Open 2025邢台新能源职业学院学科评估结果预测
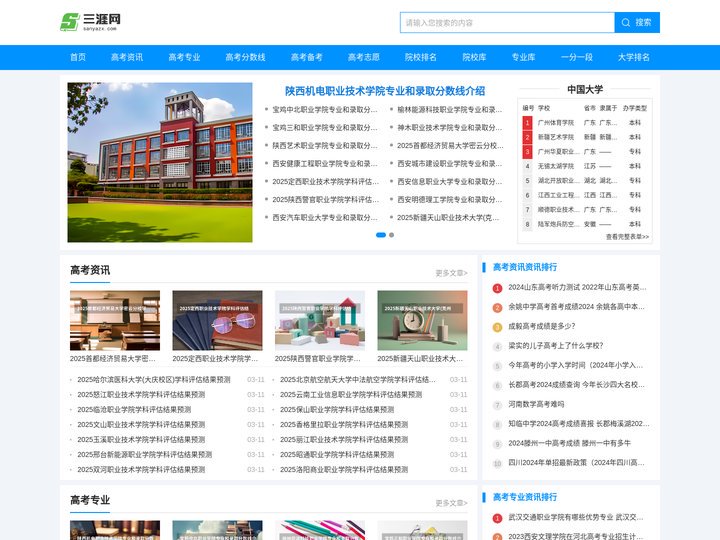Image resolution: width=720 pixels, height=540 pixels. tap(145, 455)
